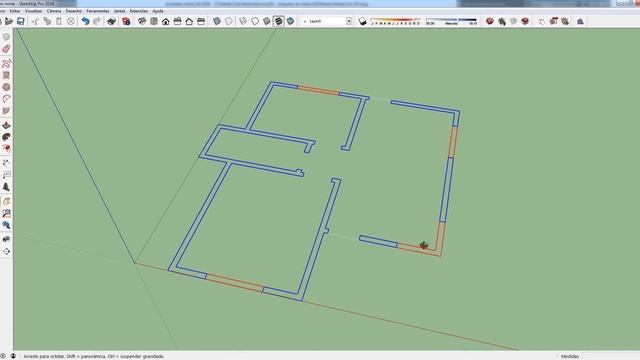Switch to Iso view icon

(142, 21)
